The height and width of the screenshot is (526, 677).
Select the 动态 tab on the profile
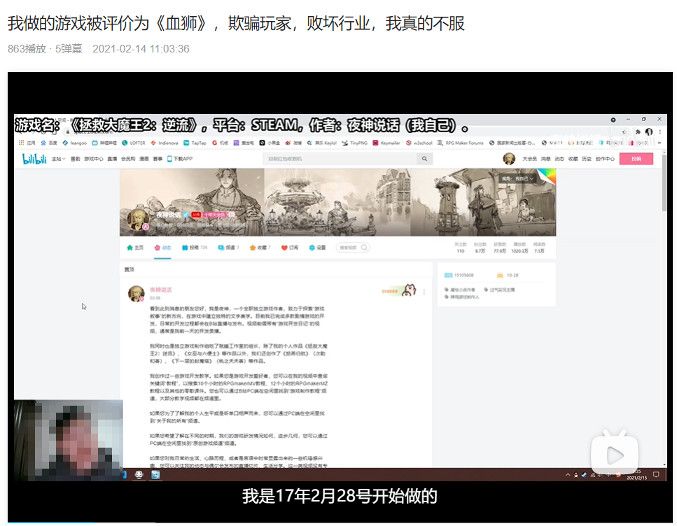point(163,247)
